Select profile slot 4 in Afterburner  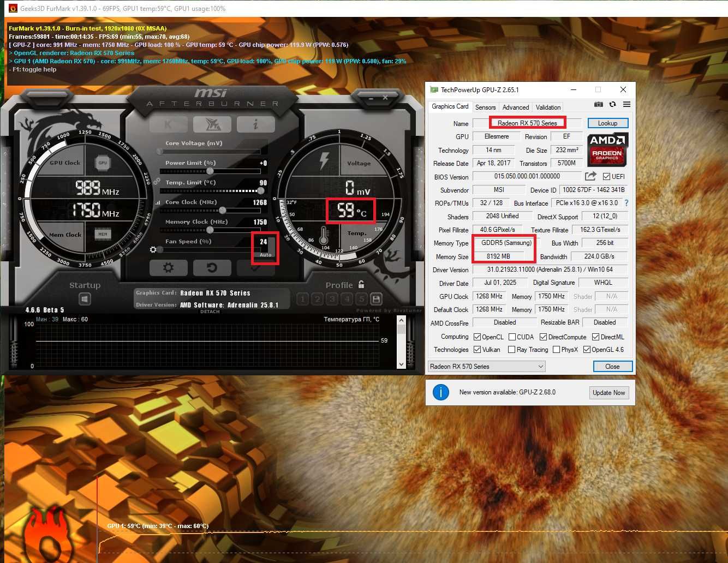pyautogui.click(x=347, y=299)
